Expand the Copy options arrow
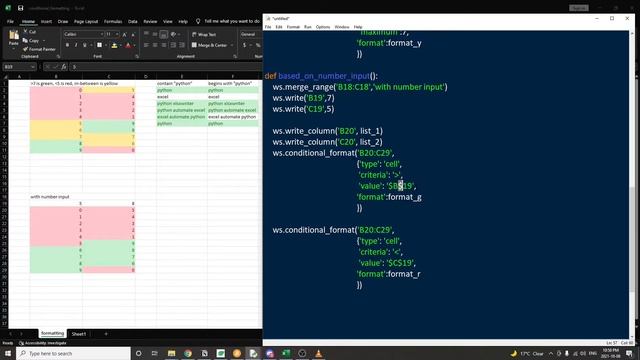640x360 pixels. 44,40
